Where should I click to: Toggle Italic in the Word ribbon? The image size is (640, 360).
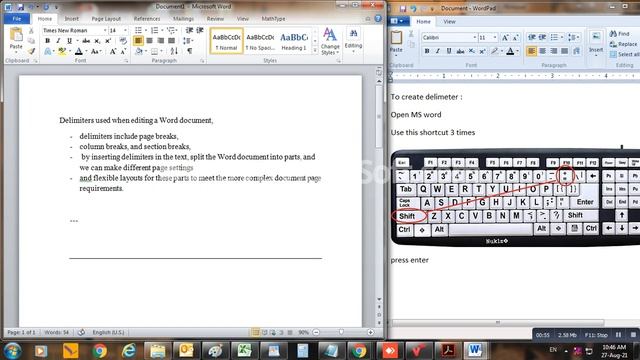[58, 41]
